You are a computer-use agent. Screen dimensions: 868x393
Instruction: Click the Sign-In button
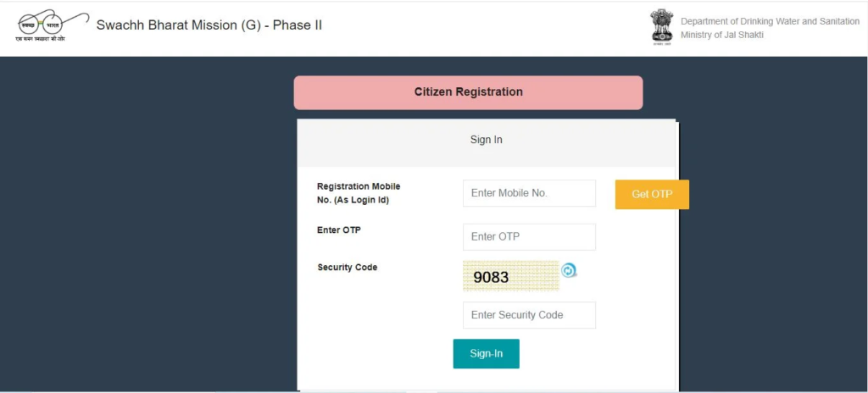pos(486,353)
